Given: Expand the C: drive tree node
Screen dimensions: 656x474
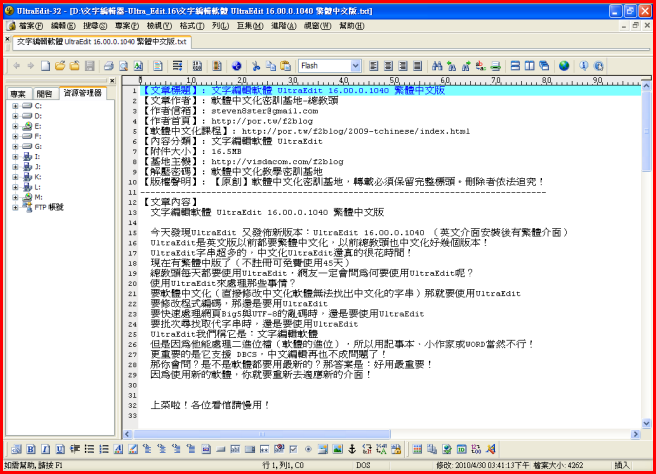Looking at the screenshot, I should [15, 105].
